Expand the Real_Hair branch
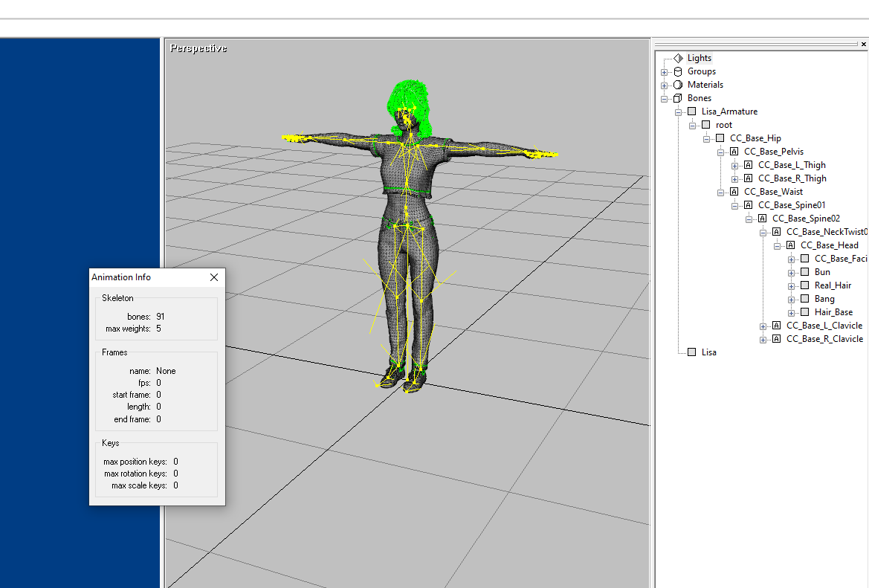869x588 pixels. click(x=791, y=285)
